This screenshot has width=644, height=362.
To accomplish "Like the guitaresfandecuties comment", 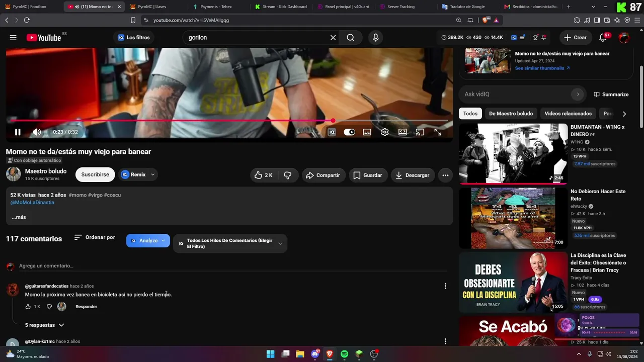I will point(28,307).
